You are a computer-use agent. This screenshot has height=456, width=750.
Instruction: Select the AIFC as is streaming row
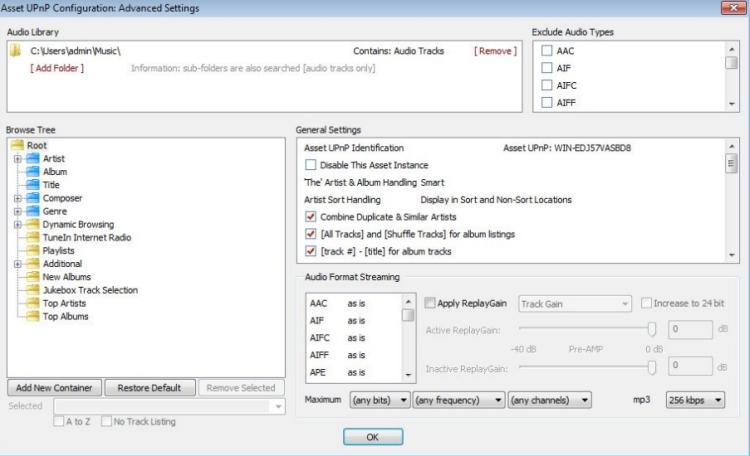click(354, 338)
